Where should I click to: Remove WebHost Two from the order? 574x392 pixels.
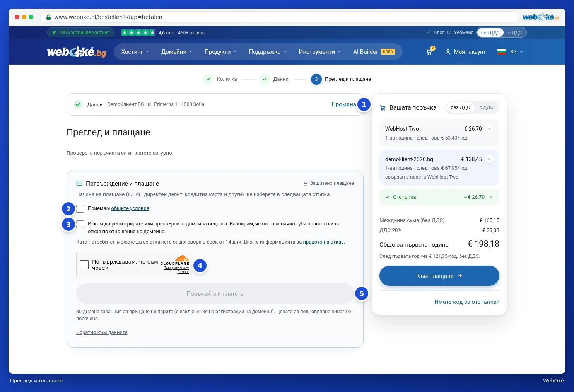coord(489,129)
